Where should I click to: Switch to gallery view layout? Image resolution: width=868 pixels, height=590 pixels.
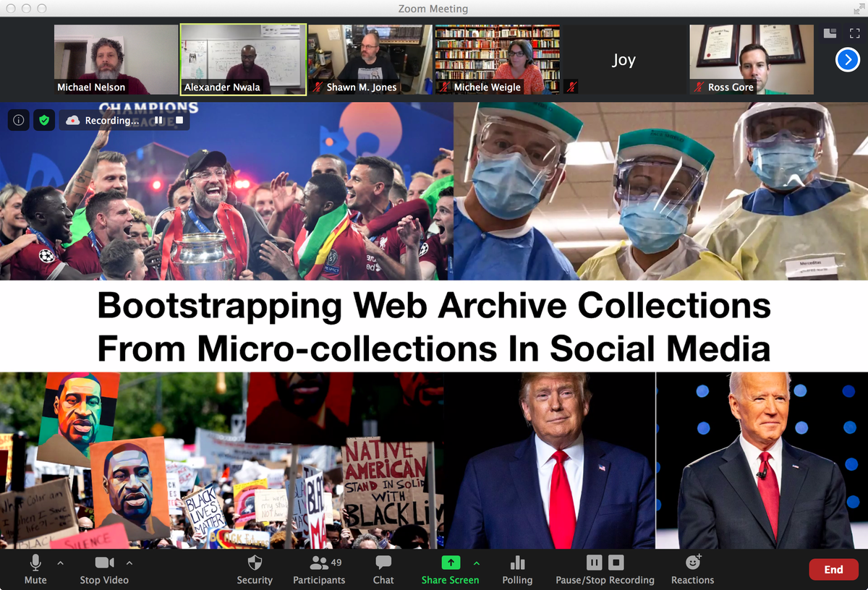point(829,33)
